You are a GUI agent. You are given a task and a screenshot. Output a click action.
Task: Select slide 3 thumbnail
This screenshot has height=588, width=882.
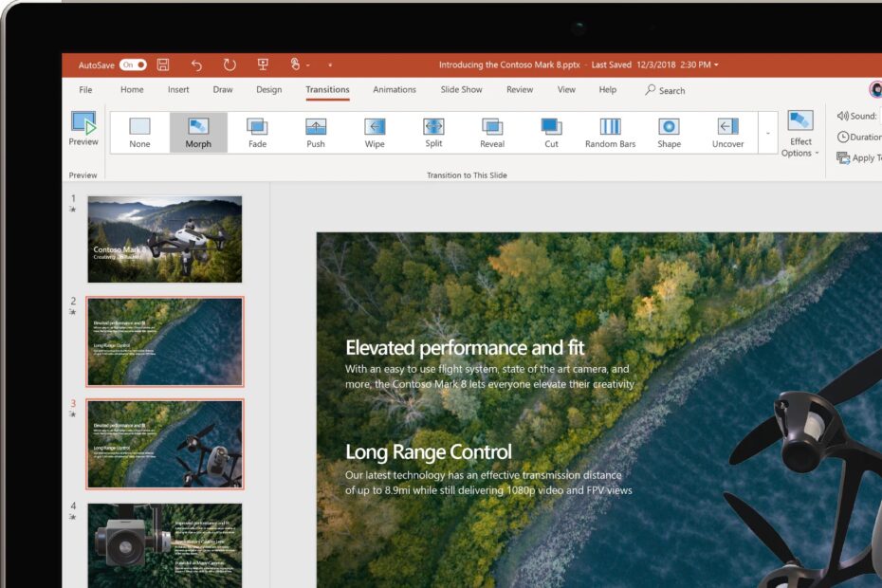165,444
